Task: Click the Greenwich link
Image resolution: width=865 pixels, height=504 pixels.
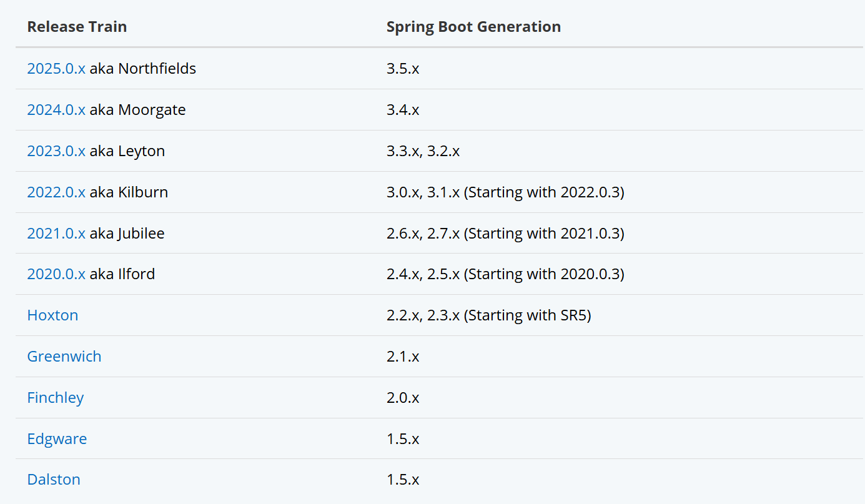Action: tap(64, 357)
